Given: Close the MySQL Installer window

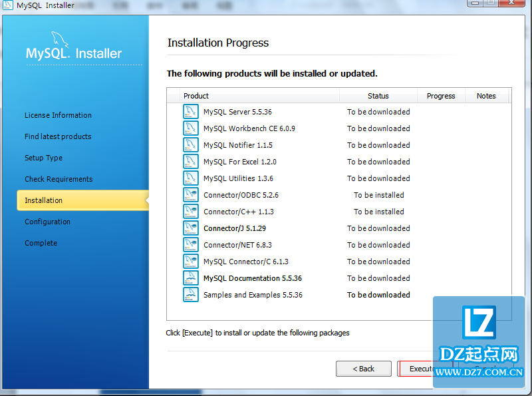Looking at the screenshot, I should click(512, 3).
